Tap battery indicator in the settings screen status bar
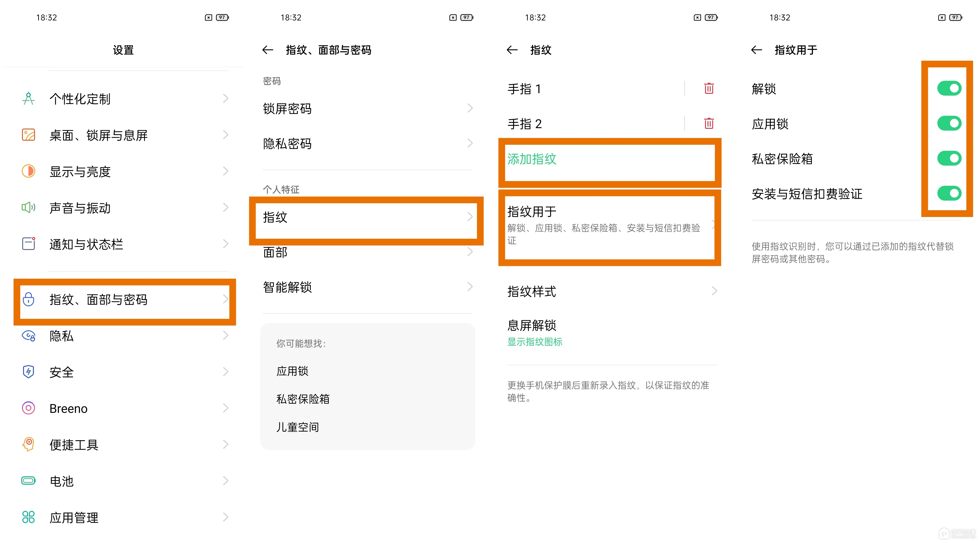This screenshot has height=543, width=980. 222,18
